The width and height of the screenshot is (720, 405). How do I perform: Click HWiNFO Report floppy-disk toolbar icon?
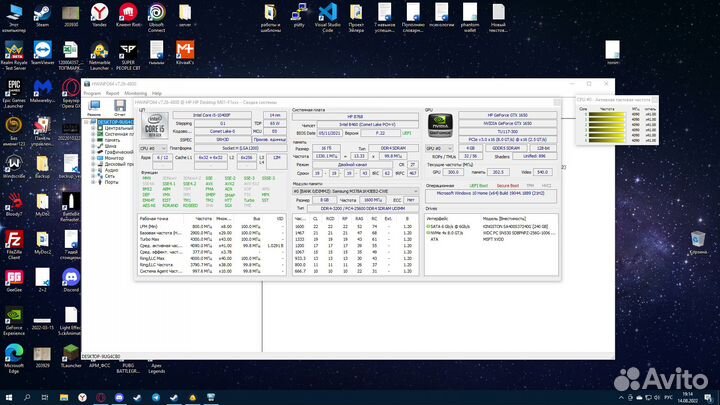[x=120, y=108]
